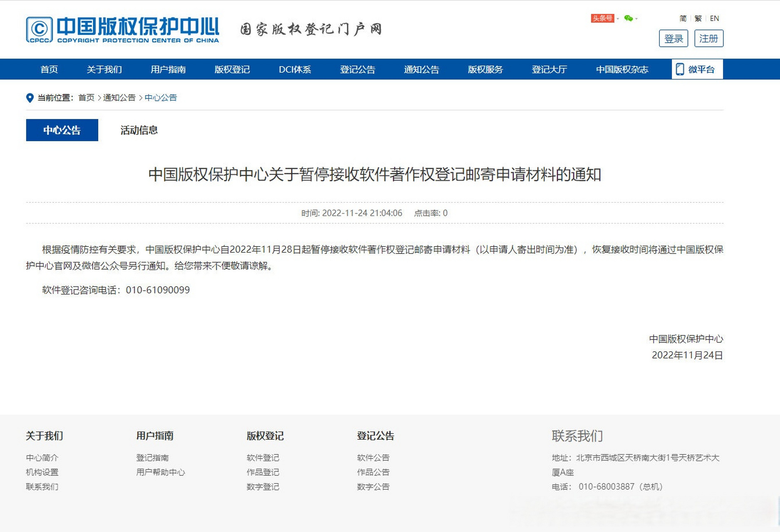Click 中心公告 in the breadcrumb
Viewport: 780px width, 532px height.
pos(161,98)
